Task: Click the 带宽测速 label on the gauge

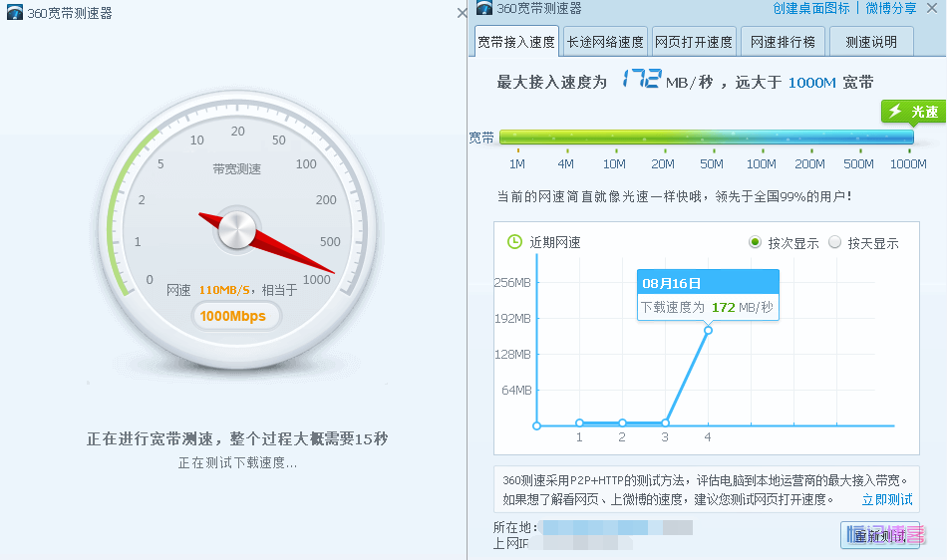Action: [237, 169]
